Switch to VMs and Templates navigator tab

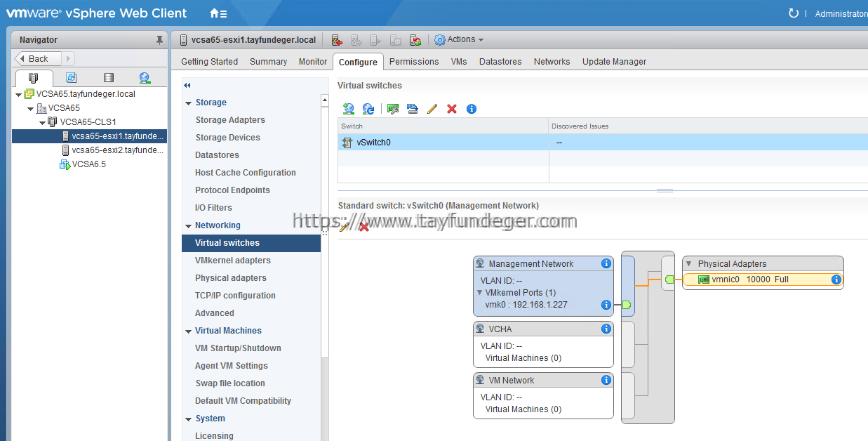click(71, 78)
